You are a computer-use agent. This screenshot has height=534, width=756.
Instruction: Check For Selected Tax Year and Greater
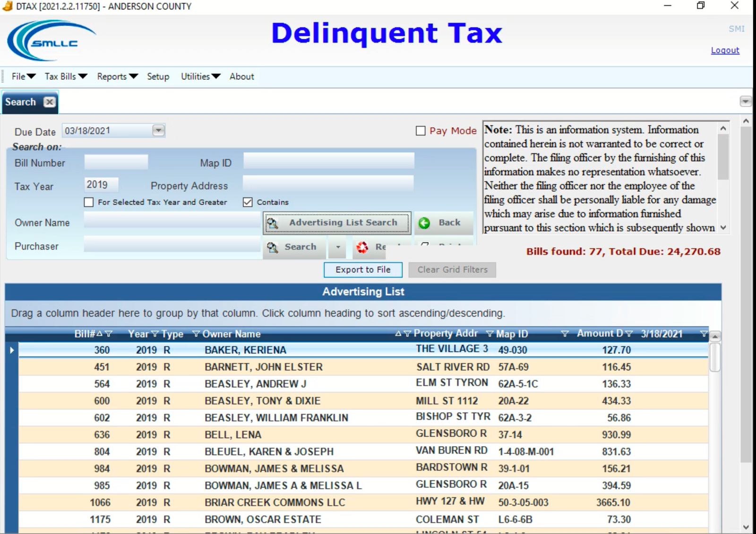[89, 202]
